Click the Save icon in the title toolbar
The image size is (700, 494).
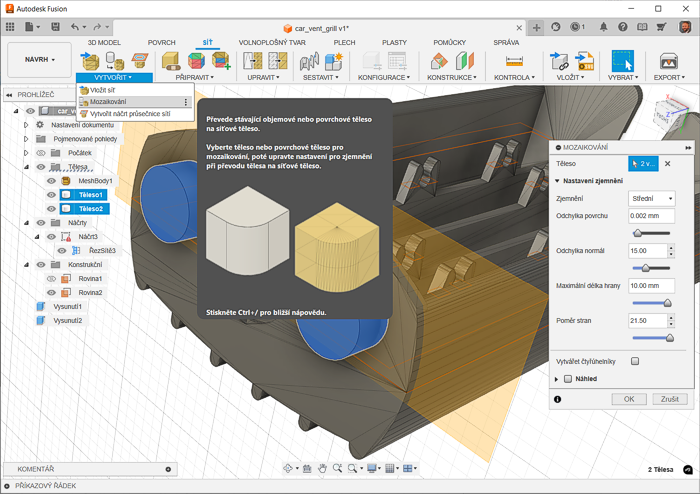55,27
